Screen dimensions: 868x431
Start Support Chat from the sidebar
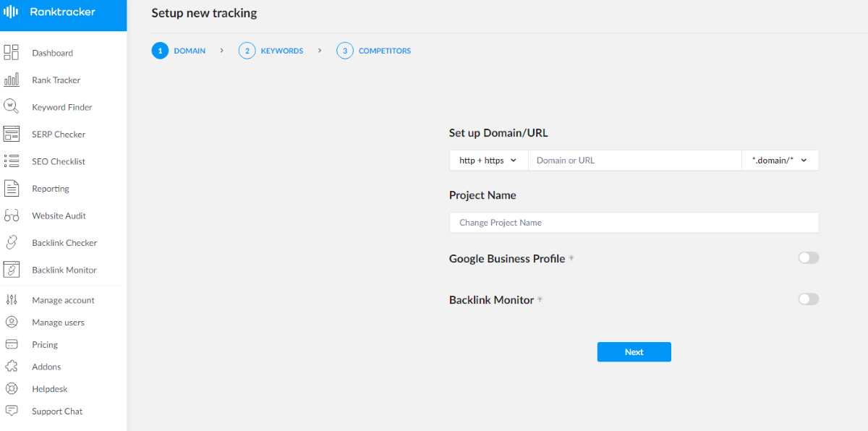(57, 411)
